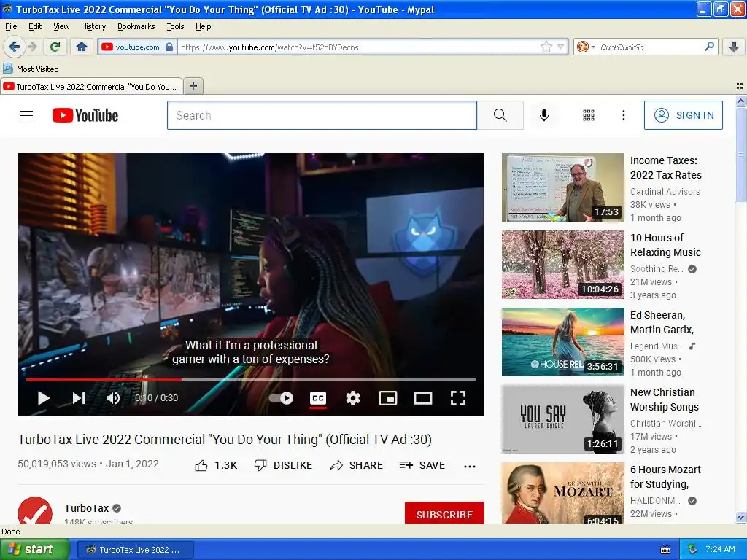The width and height of the screenshot is (747, 560).
Task: Open video settings gear icon
Action: click(352, 398)
